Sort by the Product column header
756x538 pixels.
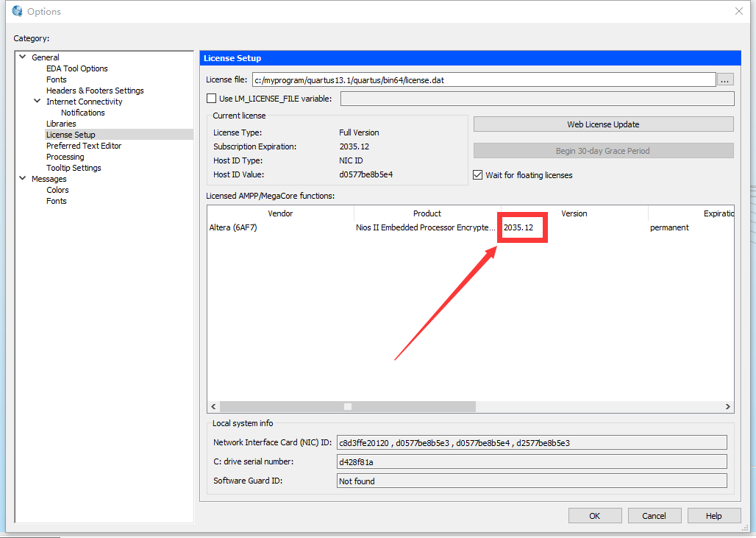427,213
